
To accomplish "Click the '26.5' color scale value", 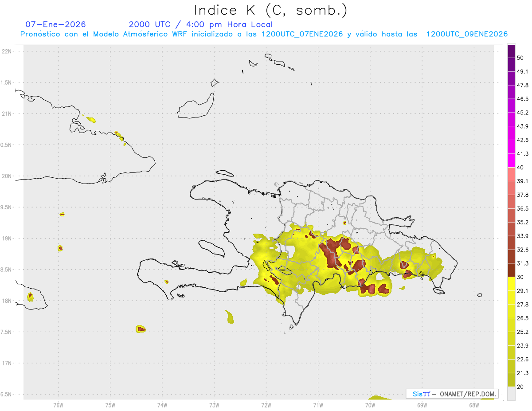I will 523,318.
